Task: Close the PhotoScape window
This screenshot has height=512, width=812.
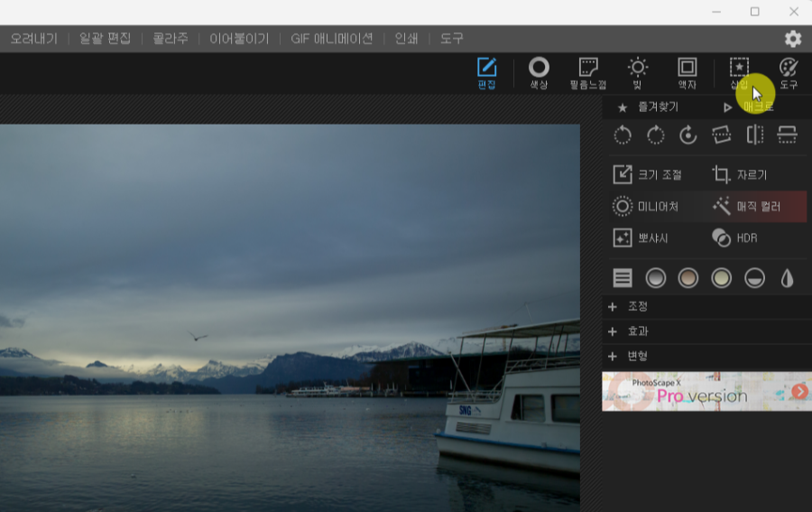Action: 794,12
